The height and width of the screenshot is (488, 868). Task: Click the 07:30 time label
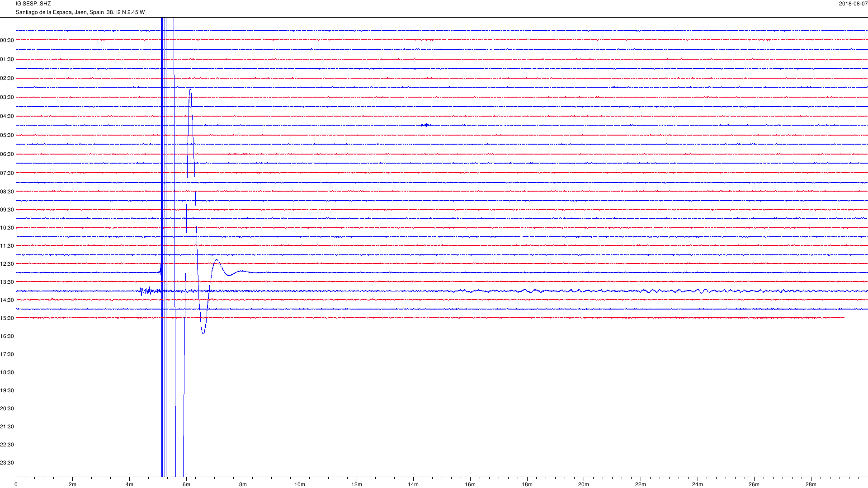click(x=7, y=173)
